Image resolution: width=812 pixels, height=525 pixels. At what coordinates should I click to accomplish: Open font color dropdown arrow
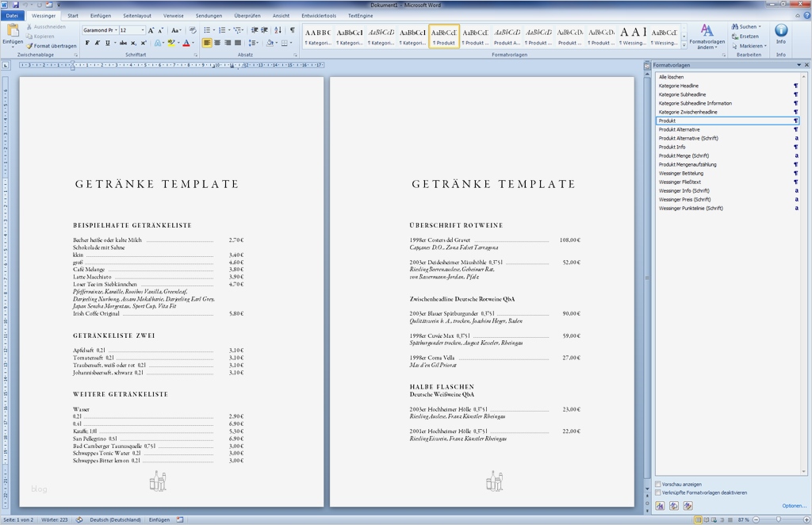(x=193, y=43)
